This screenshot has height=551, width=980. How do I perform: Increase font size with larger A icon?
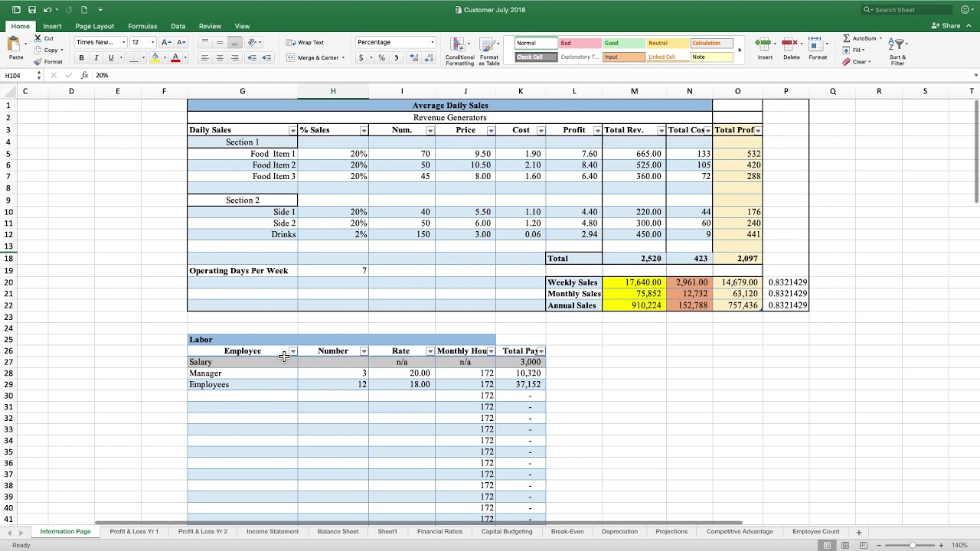pyautogui.click(x=165, y=42)
